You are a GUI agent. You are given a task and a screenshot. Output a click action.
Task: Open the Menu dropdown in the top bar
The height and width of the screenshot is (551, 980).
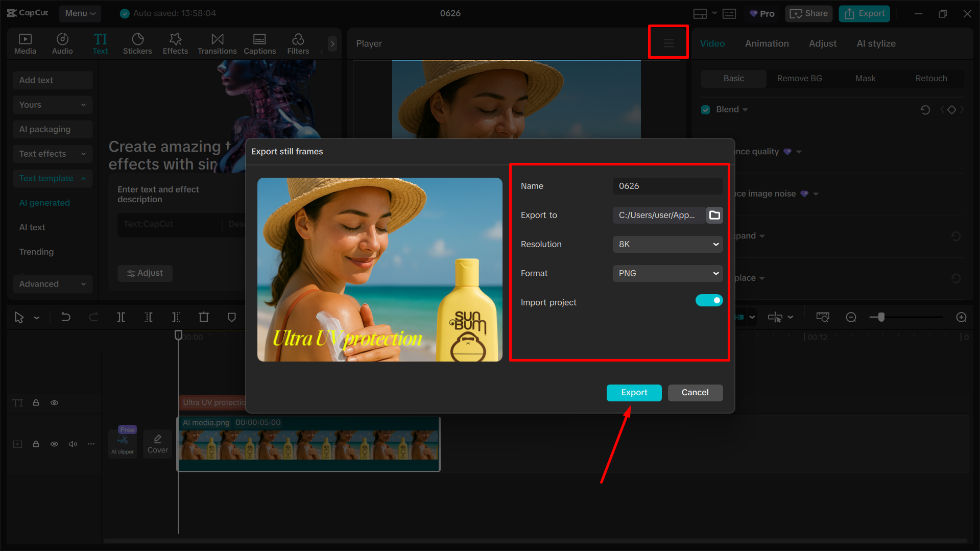coord(80,13)
